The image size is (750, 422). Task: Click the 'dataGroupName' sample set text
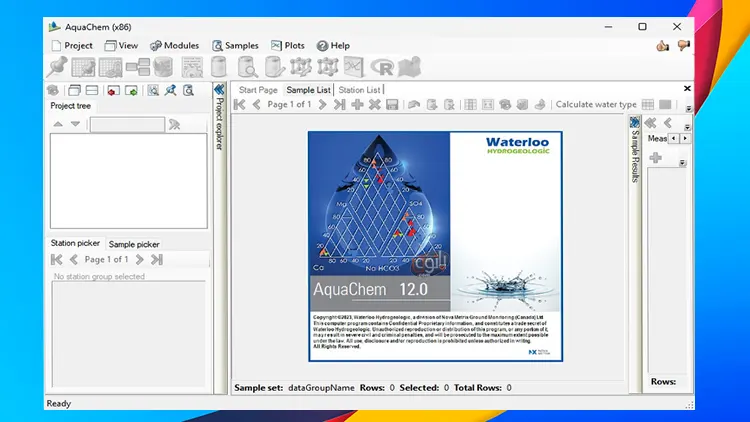coord(321,388)
